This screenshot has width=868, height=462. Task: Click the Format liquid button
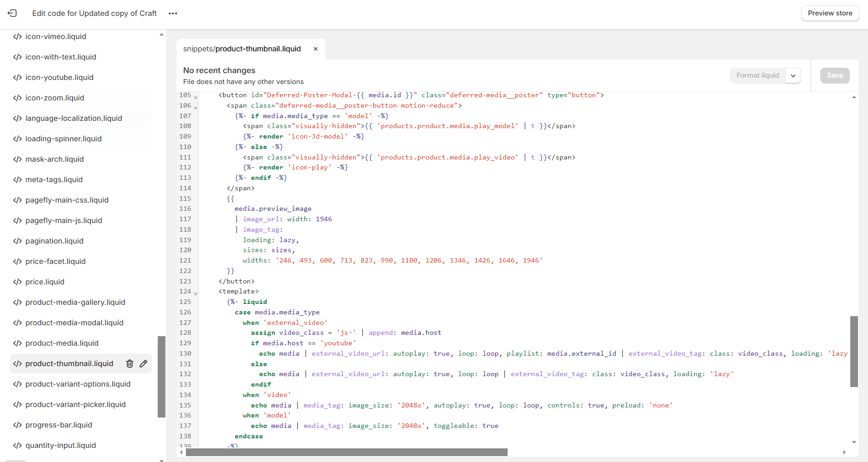pyautogui.click(x=758, y=75)
